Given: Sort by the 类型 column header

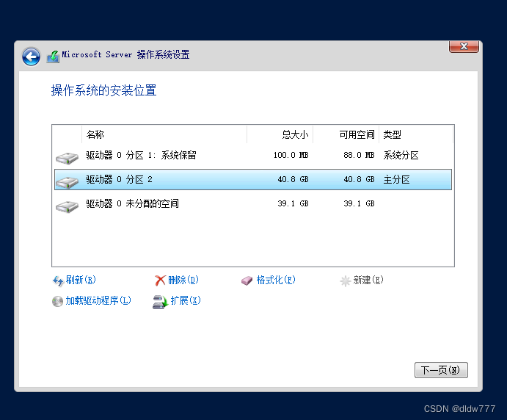Looking at the screenshot, I should click(416, 134).
